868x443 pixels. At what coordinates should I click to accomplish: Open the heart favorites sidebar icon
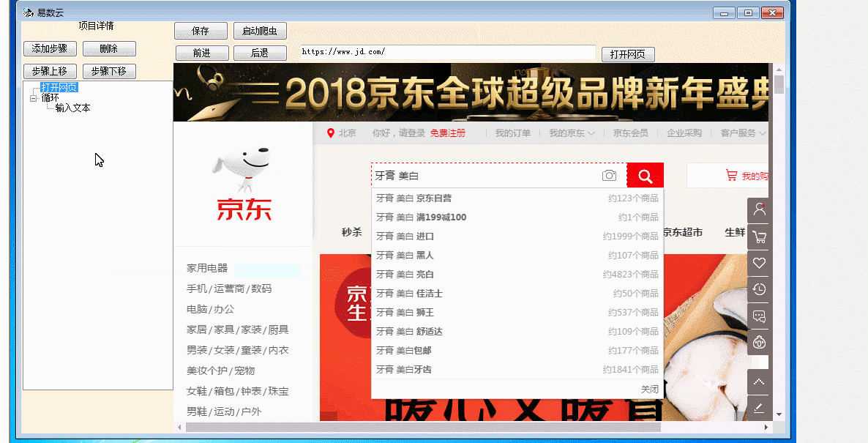pyautogui.click(x=759, y=263)
